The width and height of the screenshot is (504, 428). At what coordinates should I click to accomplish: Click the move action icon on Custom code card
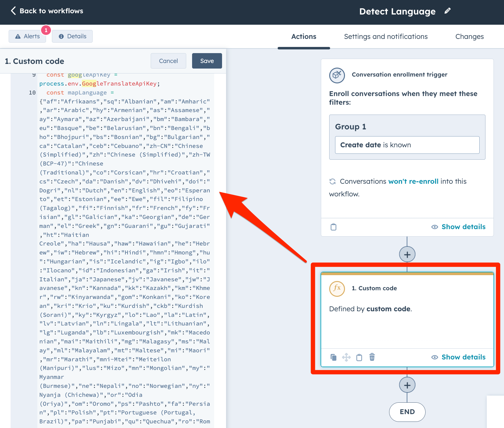346,357
